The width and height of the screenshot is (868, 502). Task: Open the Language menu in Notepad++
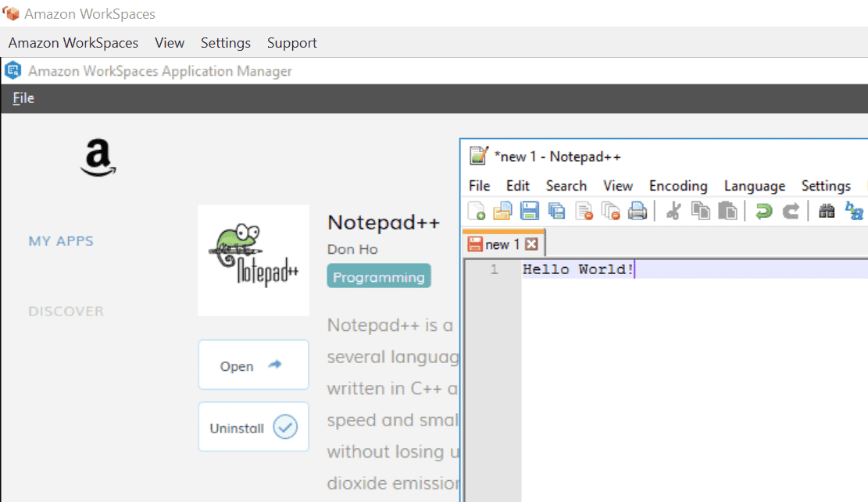pos(754,186)
